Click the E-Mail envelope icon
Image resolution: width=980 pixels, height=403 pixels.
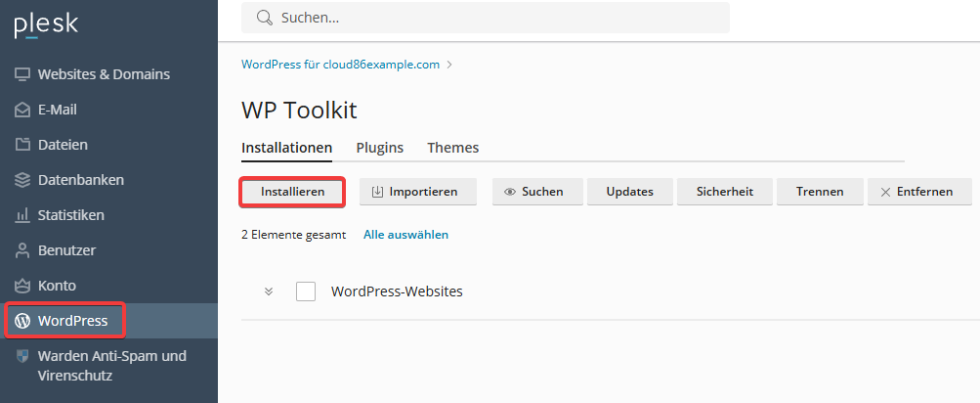click(22, 110)
